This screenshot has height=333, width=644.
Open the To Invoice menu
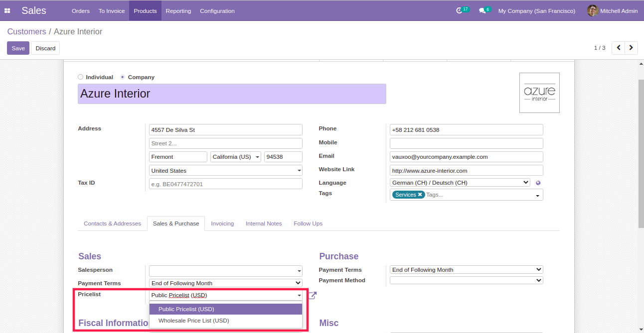[112, 11]
